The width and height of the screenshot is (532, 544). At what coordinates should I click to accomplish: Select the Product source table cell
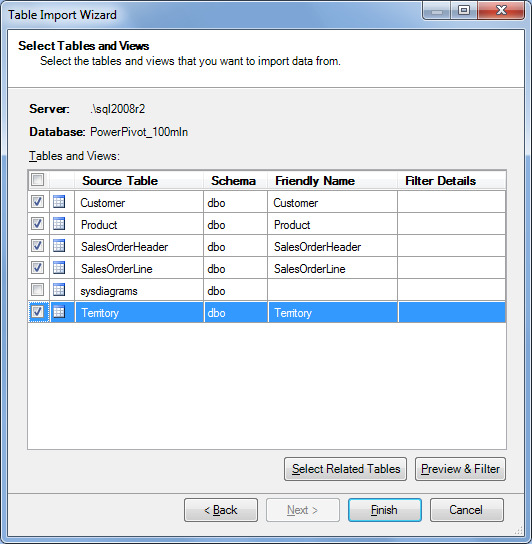click(x=139, y=224)
